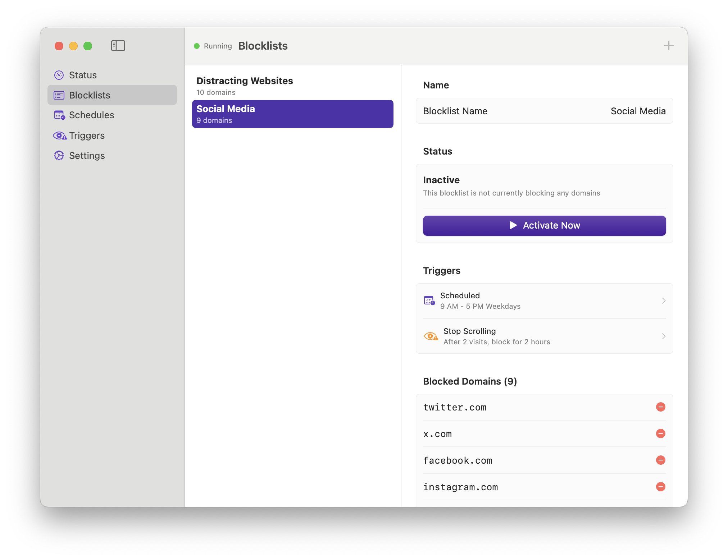Click the play icon inside Activate Now
Image resolution: width=728 pixels, height=560 pixels.
pos(513,225)
